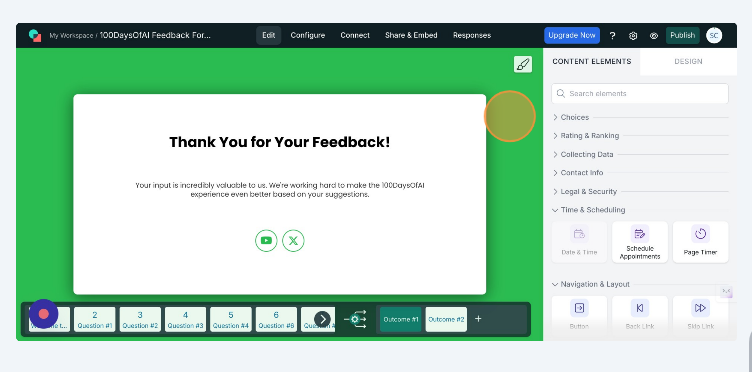Open the settings gear icon
Screen dimensions: 752x372
(x=633, y=35)
